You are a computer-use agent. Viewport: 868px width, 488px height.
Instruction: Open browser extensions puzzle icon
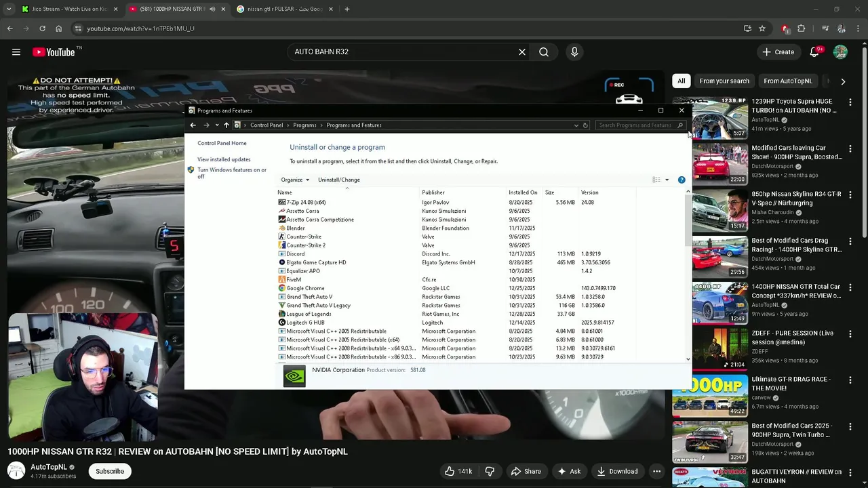(802, 28)
